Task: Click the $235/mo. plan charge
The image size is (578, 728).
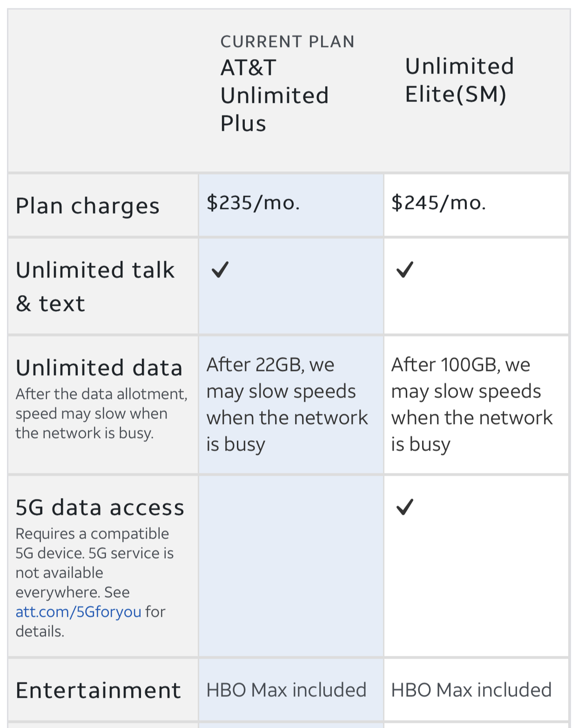Action: [x=253, y=203]
